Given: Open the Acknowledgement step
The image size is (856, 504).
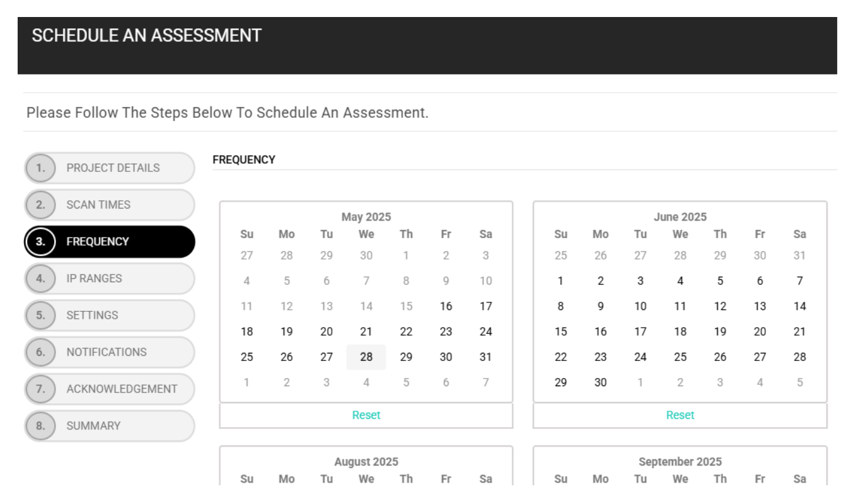Looking at the screenshot, I should 110,389.
